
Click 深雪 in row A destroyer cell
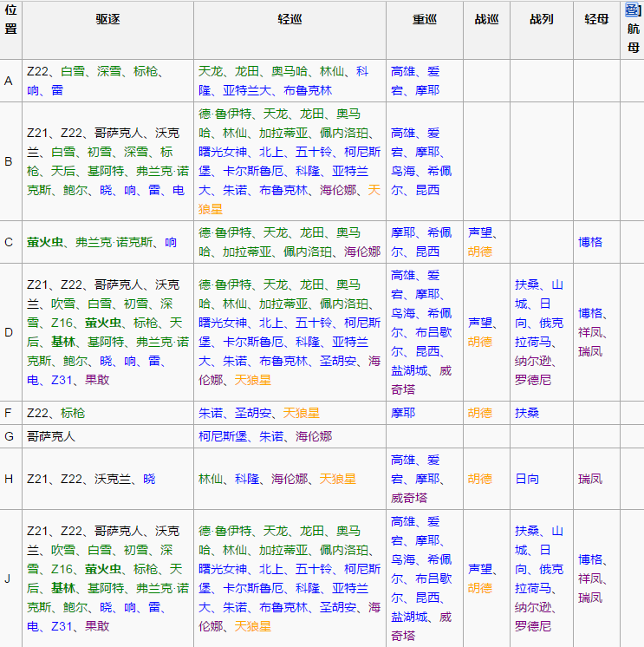pos(109,71)
